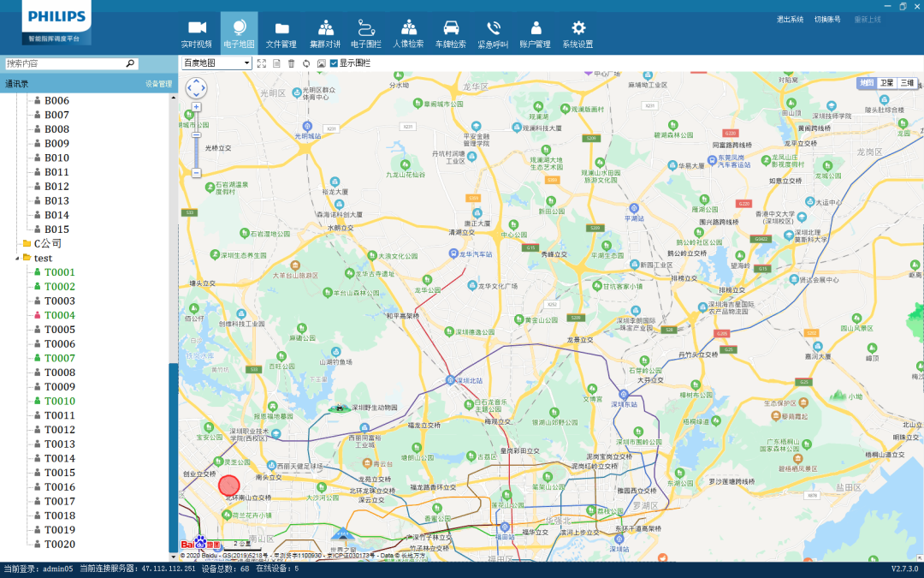Open the 集群对讲 group intercom module
Image resolution: width=924 pixels, height=578 pixels.
pos(325,34)
